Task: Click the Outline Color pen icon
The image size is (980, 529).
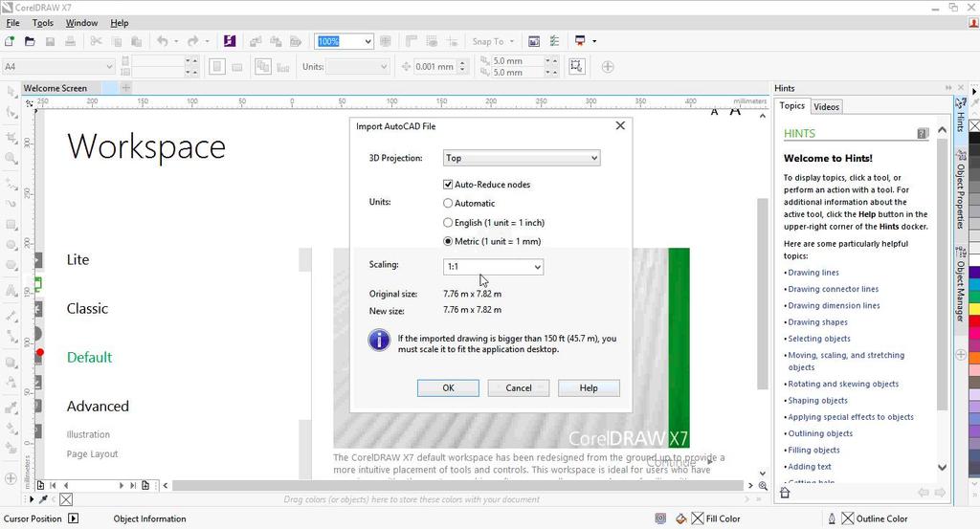Action: click(832, 518)
